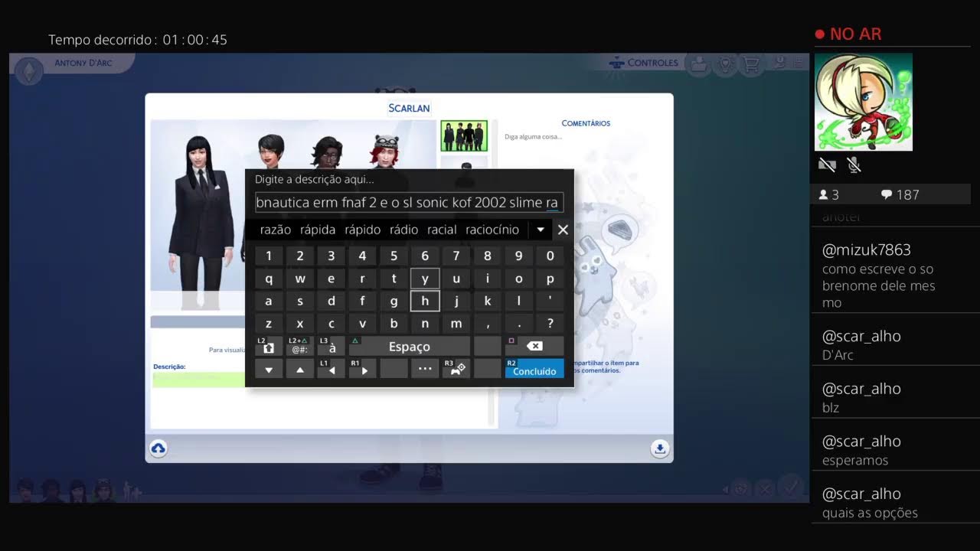Click the description text input field
Viewport: 980px width, 551px height.
pos(409,202)
